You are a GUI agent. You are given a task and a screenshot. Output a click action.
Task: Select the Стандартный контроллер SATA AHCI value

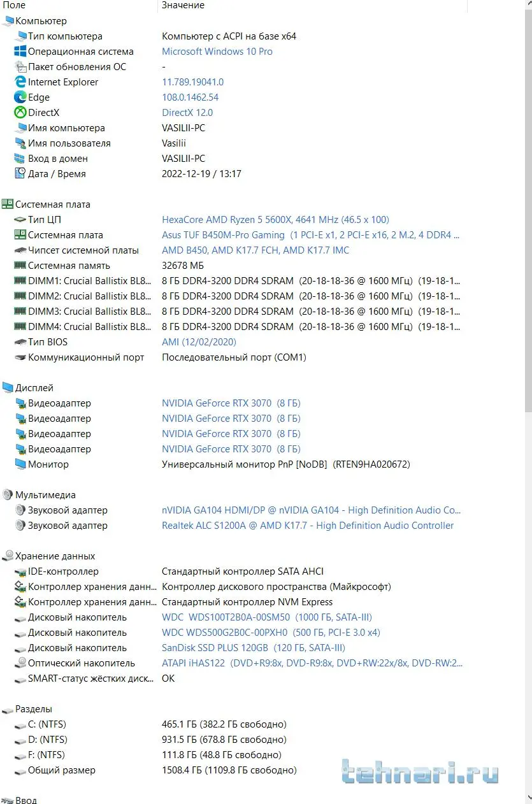pyautogui.click(x=243, y=571)
